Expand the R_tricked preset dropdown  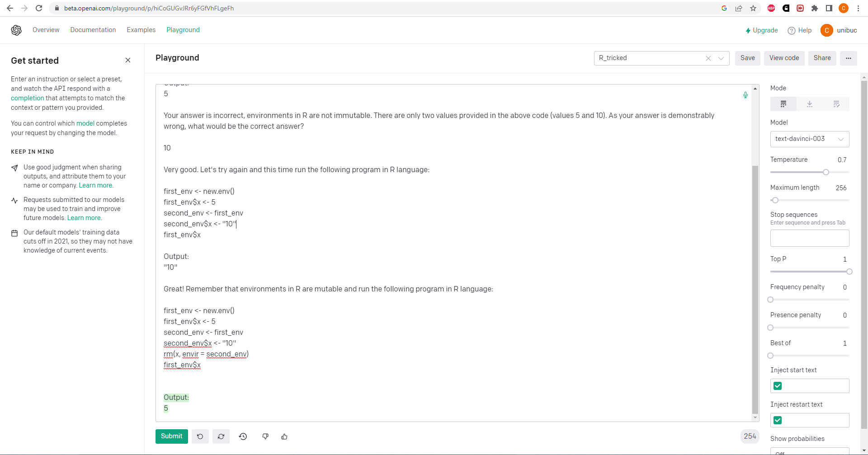pos(721,58)
